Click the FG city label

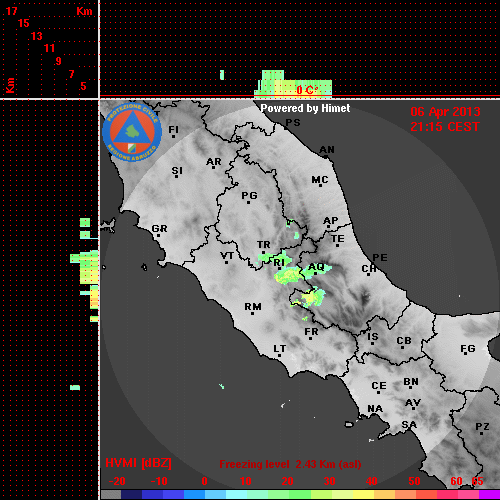468,349
